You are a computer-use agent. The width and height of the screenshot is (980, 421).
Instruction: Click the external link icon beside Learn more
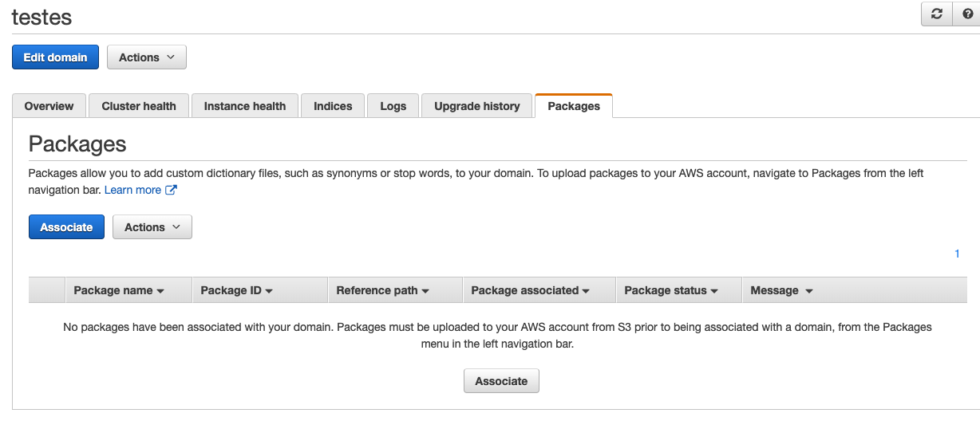tap(171, 190)
